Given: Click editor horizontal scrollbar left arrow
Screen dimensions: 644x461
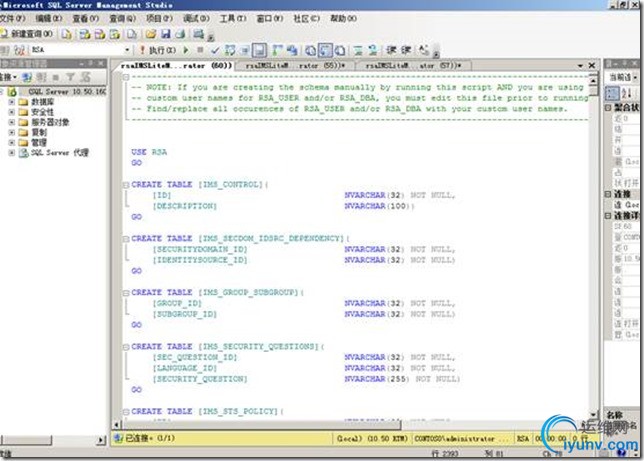Looking at the screenshot, I should (x=116, y=424).
